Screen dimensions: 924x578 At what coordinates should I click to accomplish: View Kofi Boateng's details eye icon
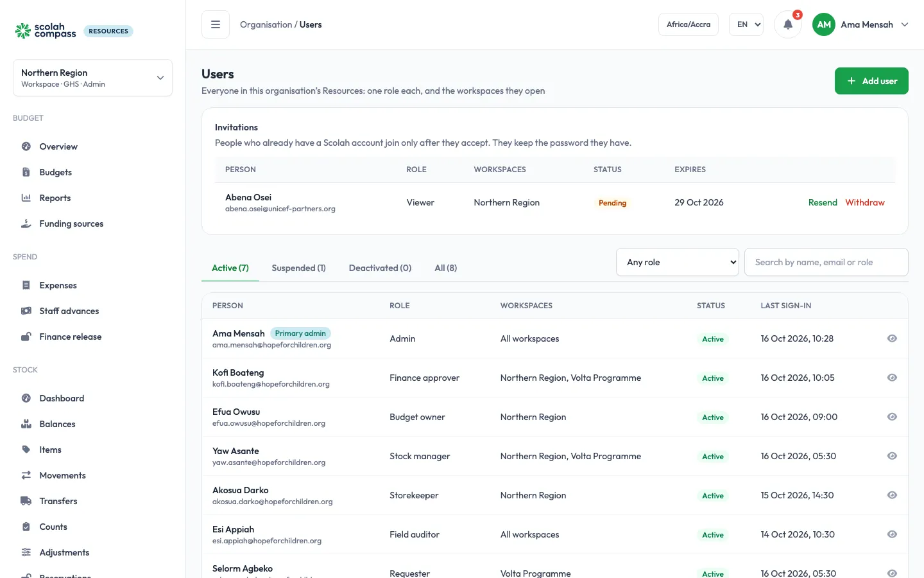tap(892, 378)
